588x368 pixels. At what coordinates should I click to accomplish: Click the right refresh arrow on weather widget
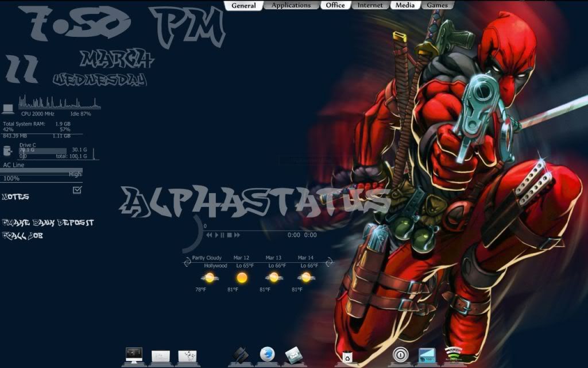[329, 262]
